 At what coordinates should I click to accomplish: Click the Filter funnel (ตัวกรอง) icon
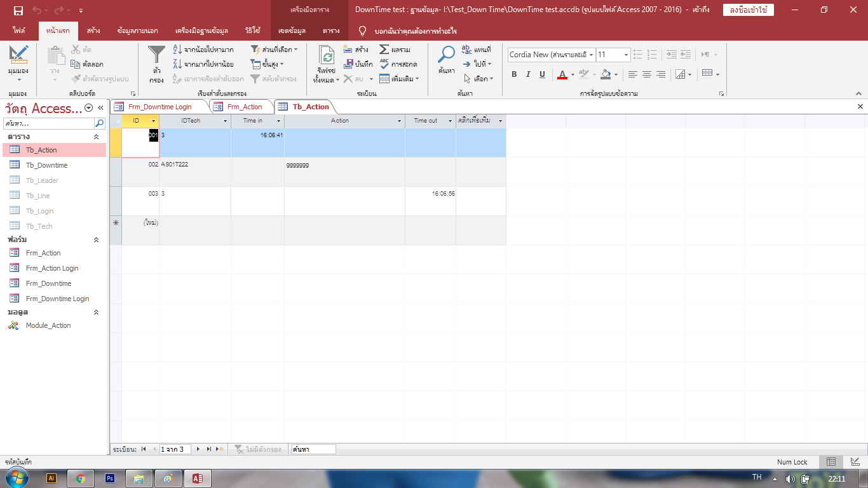click(156, 56)
